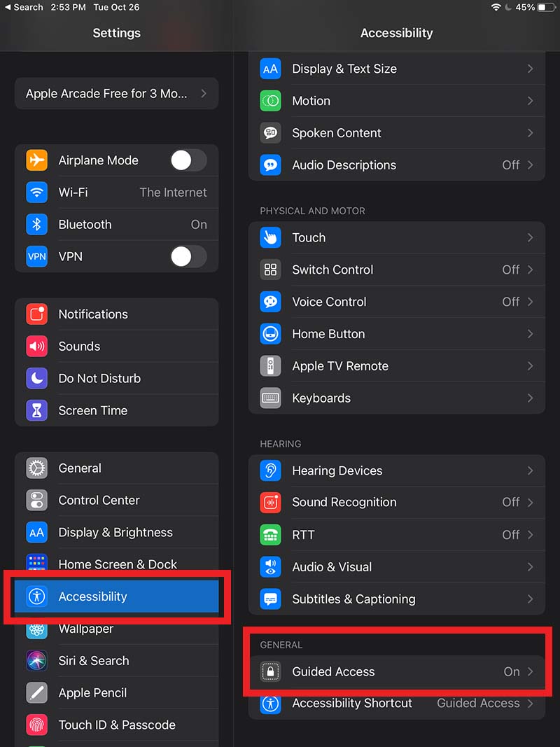This screenshot has height=747, width=560.
Task: Tap the Bluetooth icon in sidebar
Action: 36,225
